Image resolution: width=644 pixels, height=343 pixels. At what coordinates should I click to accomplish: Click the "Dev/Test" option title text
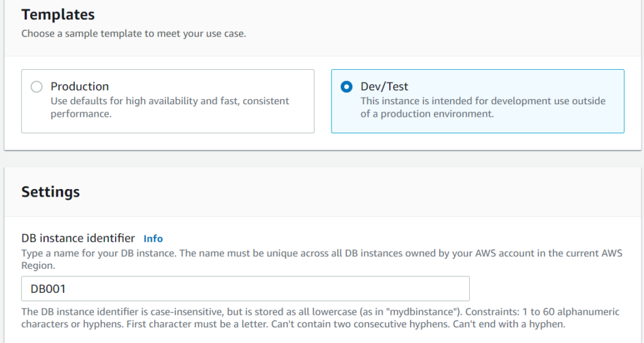click(x=384, y=87)
